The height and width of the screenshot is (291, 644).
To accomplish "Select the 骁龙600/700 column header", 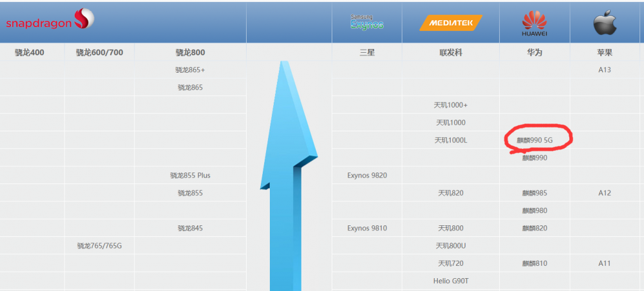I will point(99,52).
